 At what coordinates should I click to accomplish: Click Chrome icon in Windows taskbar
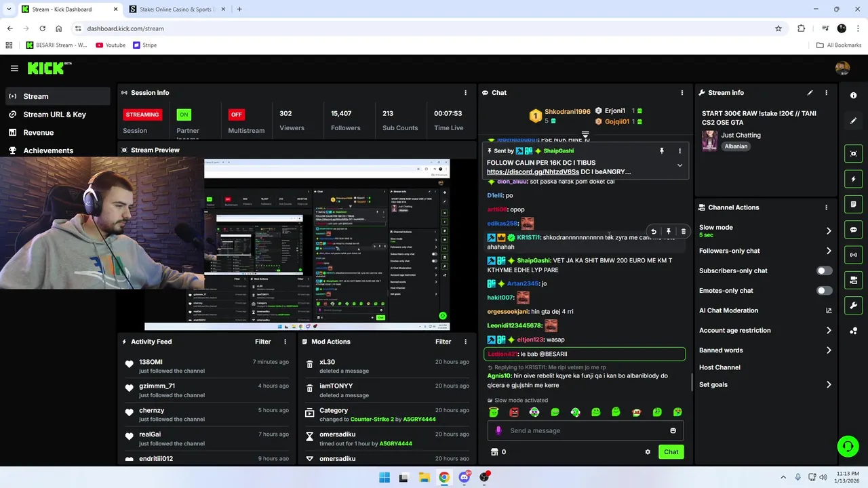click(x=443, y=477)
